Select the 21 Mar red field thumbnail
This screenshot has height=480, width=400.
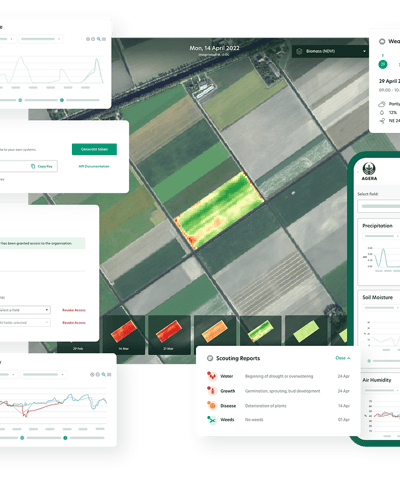tap(169, 335)
